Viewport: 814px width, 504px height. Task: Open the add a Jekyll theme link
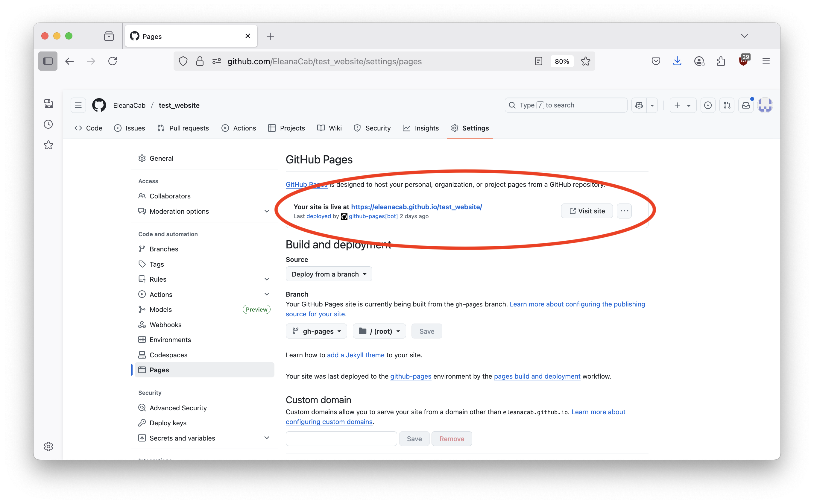[355, 355]
